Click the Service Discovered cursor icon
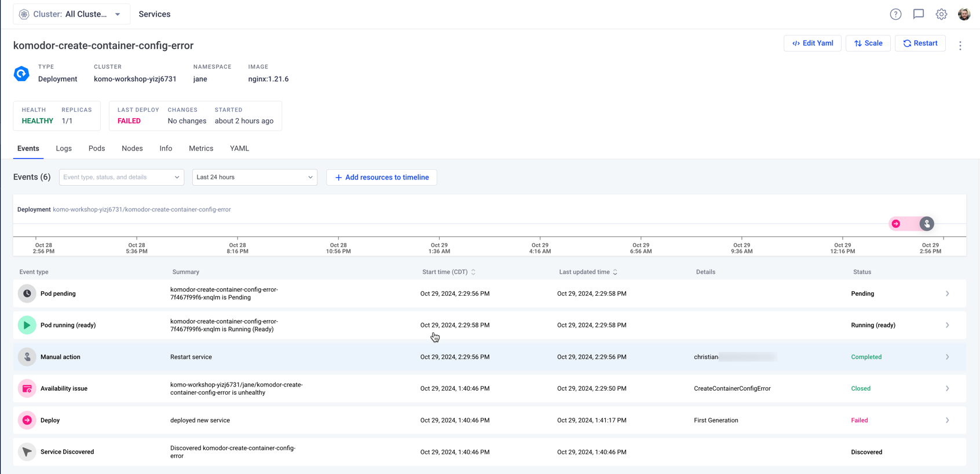The image size is (980, 474). [x=27, y=452]
